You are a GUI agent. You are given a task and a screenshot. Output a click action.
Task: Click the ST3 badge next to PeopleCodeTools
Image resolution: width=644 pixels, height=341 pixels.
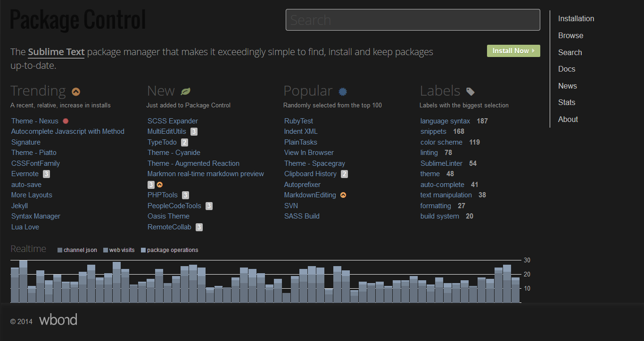209,206
